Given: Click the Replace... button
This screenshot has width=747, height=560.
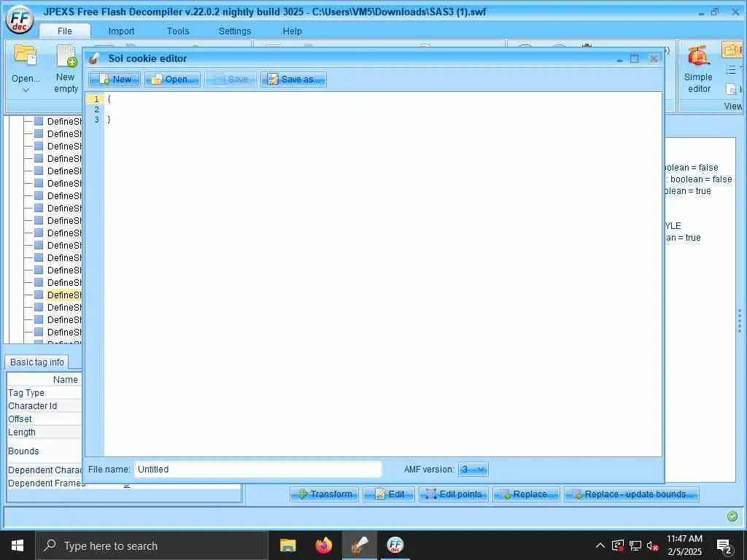Looking at the screenshot, I should coord(526,494).
